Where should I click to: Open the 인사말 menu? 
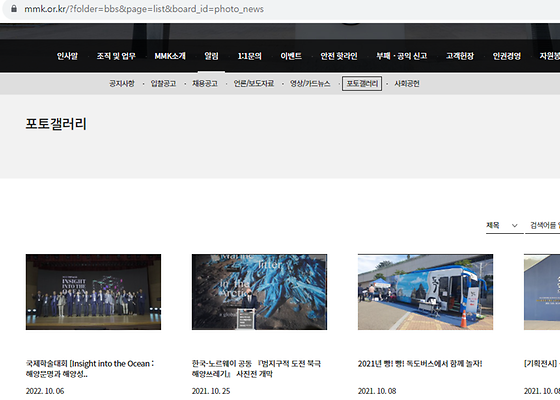coord(67,56)
